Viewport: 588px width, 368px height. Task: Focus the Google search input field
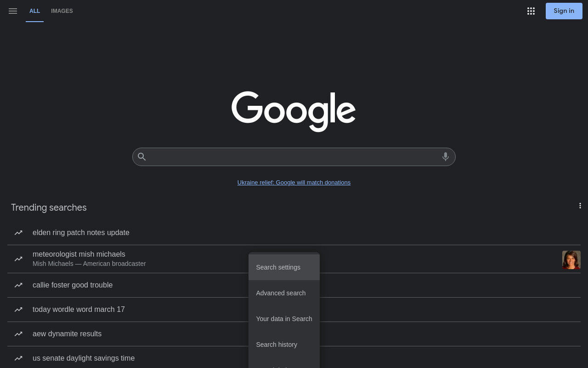click(294, 157)
